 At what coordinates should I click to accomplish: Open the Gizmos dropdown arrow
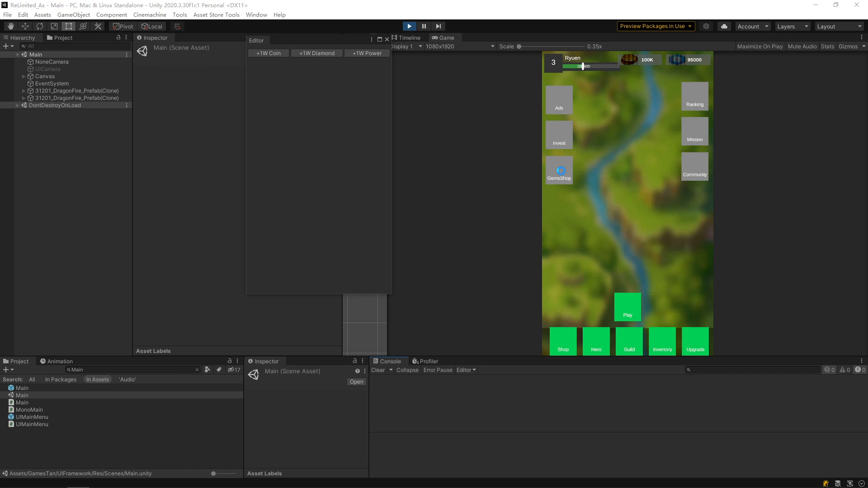863,46
